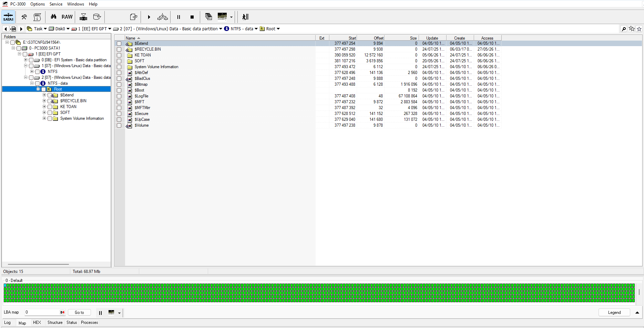Viewport: 644px width, 328px height.
Task: Click the sector map image icon
Action: [x=222, y=17]
